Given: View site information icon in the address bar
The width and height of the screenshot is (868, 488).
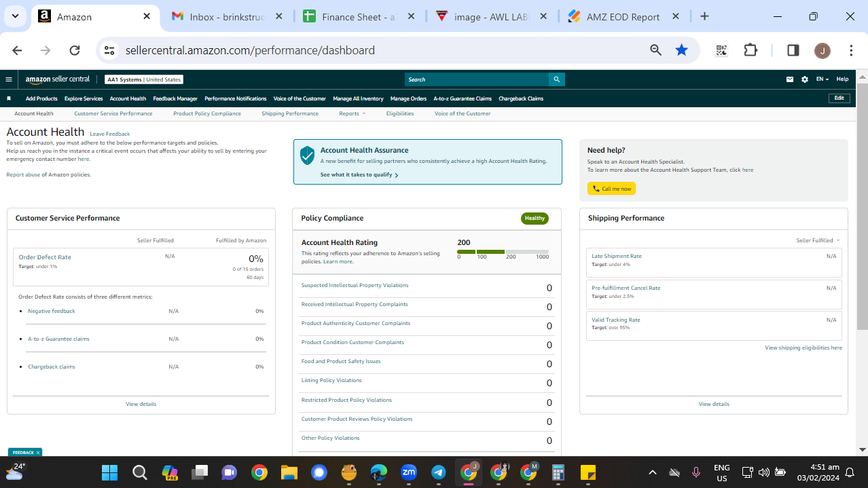Looking at the screenshot, I should [x=109, y=50].
